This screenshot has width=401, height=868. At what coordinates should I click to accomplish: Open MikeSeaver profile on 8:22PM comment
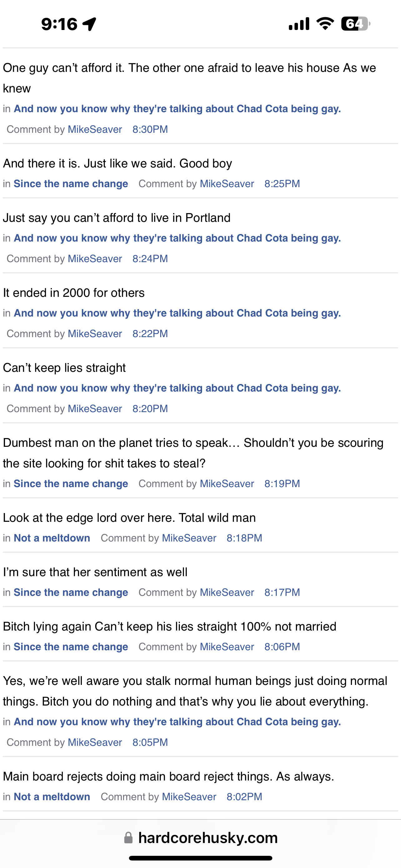coord(95,334)
